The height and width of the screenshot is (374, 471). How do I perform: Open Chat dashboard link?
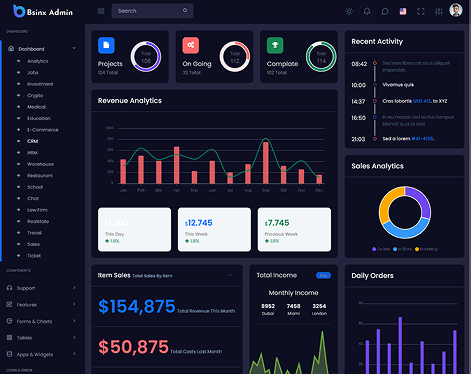[33, 198]
